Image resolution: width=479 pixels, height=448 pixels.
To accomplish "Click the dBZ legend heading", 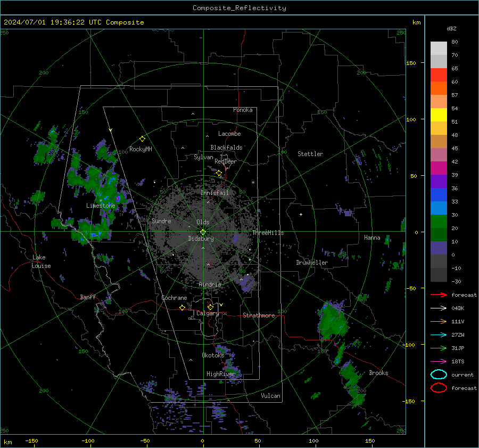I will click(x=451, y=28).
